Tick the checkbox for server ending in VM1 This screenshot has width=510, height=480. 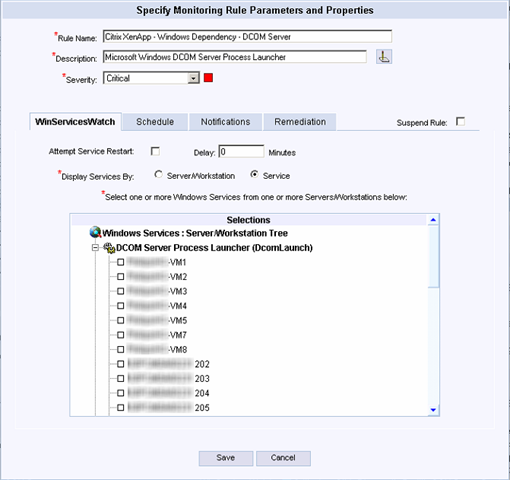point(121,262)
